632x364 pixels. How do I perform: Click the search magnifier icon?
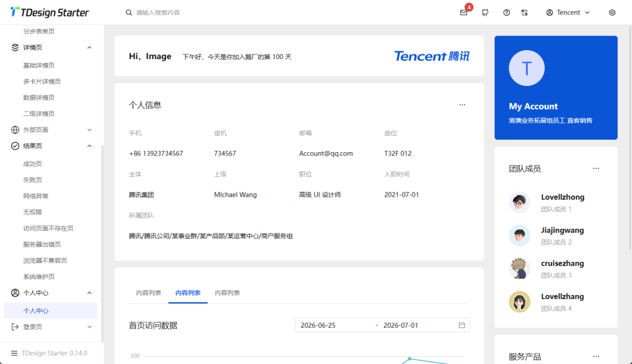[129, 12]
